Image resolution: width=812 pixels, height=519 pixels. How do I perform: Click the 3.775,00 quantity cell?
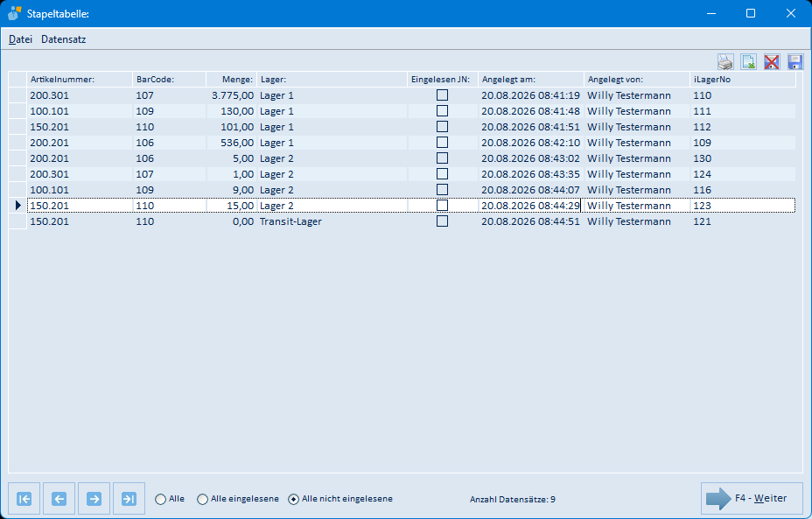(233, 95)
